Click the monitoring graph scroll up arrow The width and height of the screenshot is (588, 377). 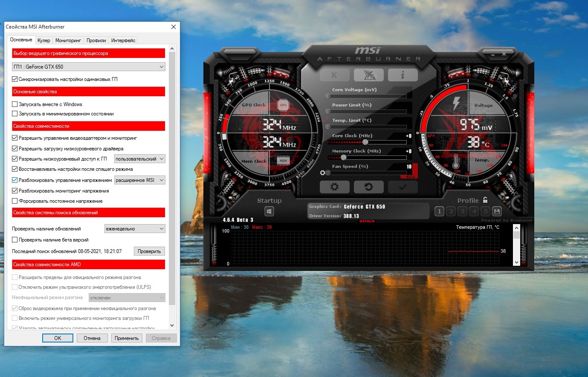(x=517, y=228)
